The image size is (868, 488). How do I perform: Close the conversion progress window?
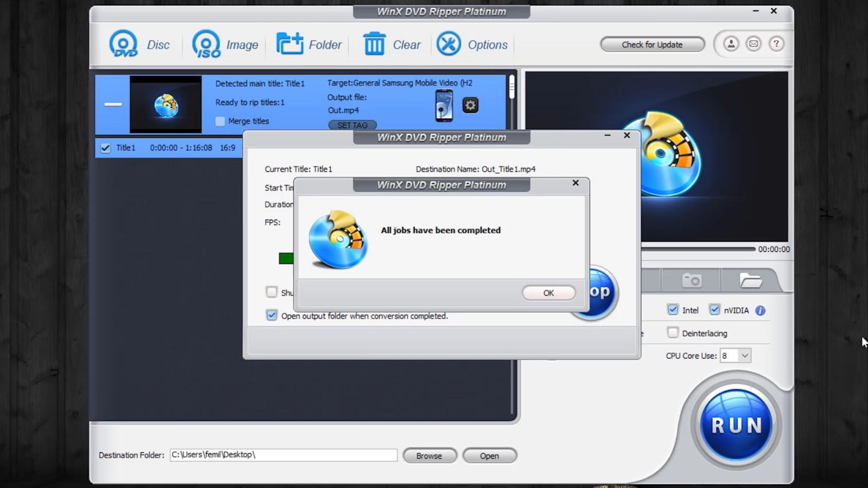click(627, 135)
